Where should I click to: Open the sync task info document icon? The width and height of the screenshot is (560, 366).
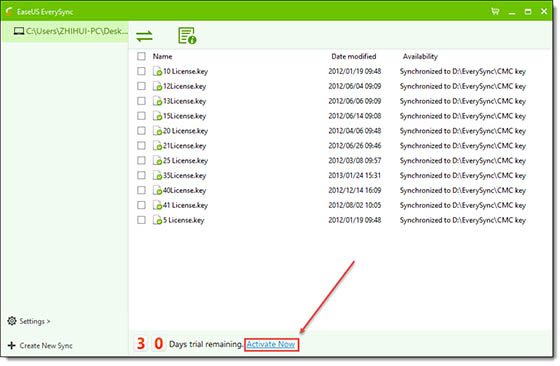click(187, 36)
